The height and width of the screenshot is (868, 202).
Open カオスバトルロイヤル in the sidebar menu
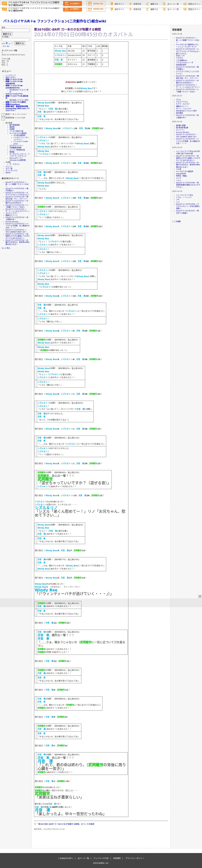tap(14, 94)
